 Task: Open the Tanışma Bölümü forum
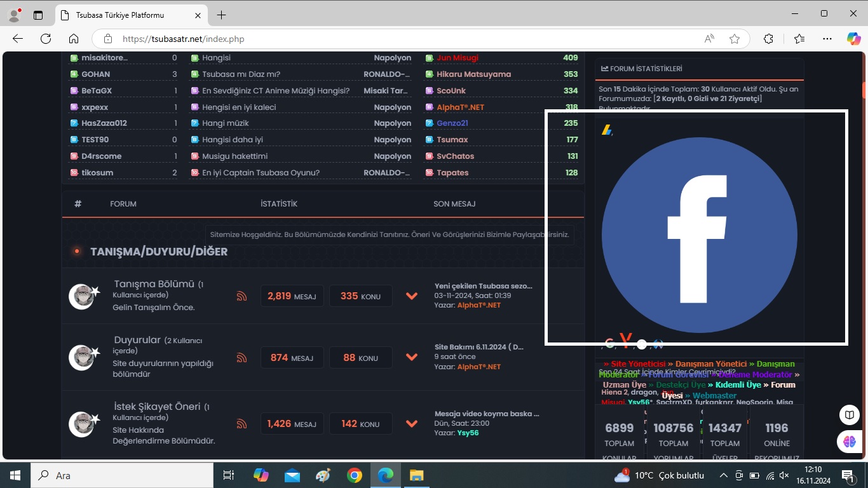click(x=154, y=284)
